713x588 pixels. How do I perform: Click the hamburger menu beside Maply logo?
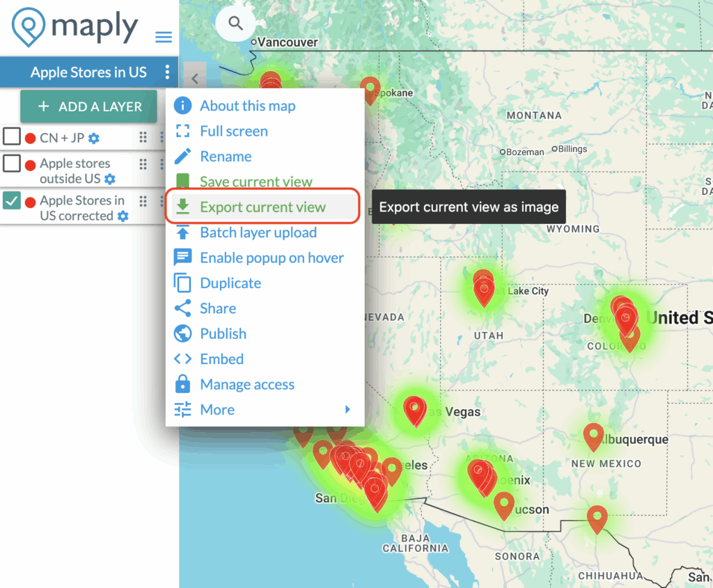[x=163, y=38]
